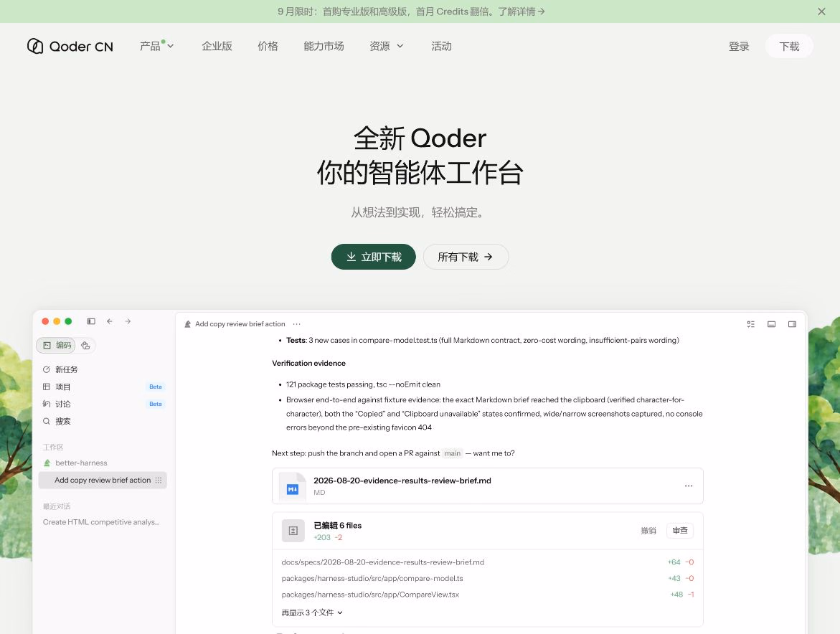The width and height of the screenshot is (840, 634).
Task: Click the 立即下载 green button
Action: coord(374,257)
